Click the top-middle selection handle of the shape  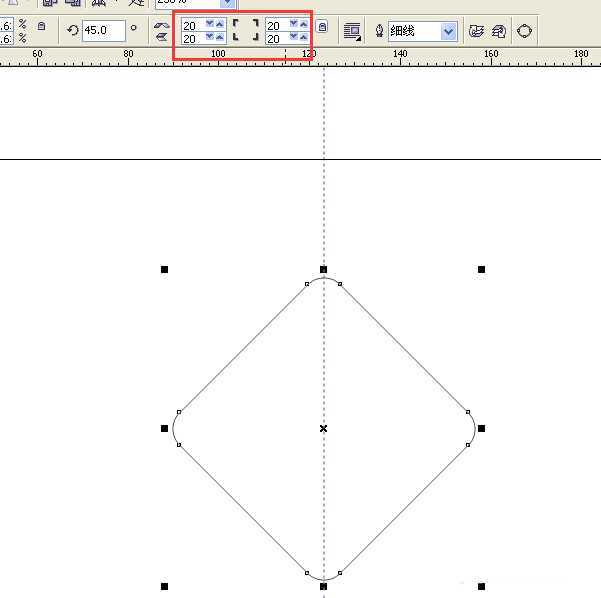click(x=323, y=269)
